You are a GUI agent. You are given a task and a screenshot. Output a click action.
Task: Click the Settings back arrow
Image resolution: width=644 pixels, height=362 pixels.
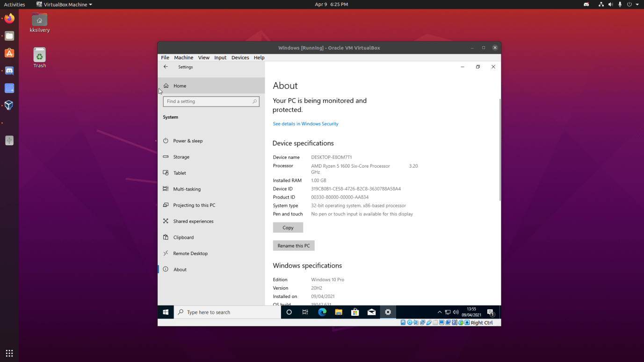click(166, 67)
